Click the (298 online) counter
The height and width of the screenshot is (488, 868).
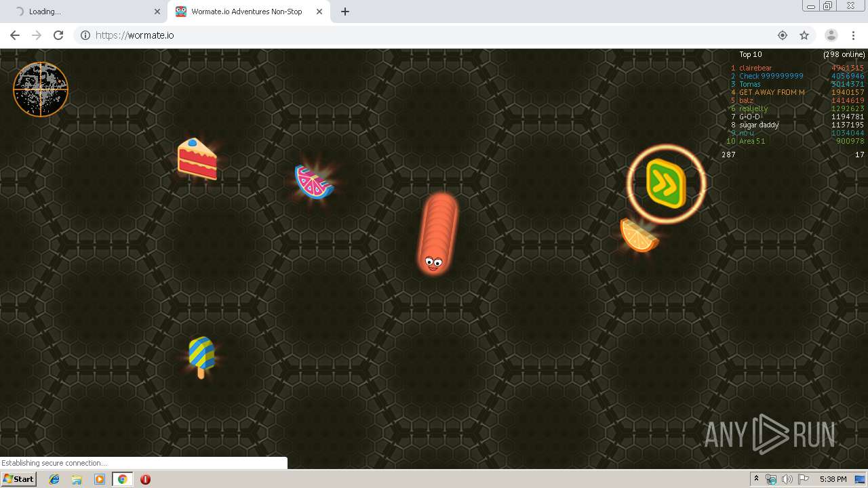click(x=844, y=54)
